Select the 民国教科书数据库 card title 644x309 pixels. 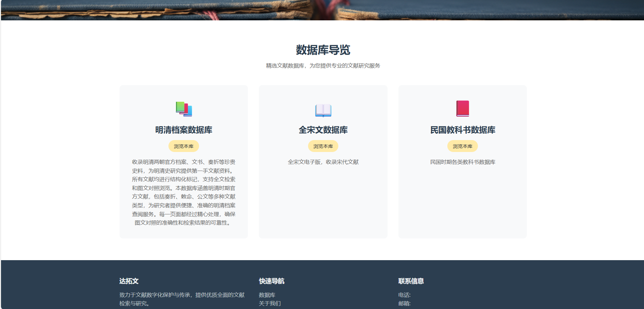pos(463,130)
